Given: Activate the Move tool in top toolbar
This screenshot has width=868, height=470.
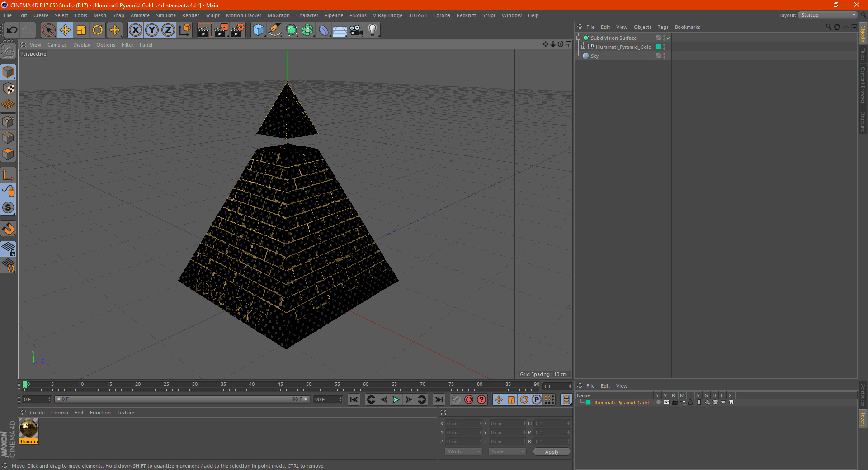Looking at the screenshot, I should (65, 30).
